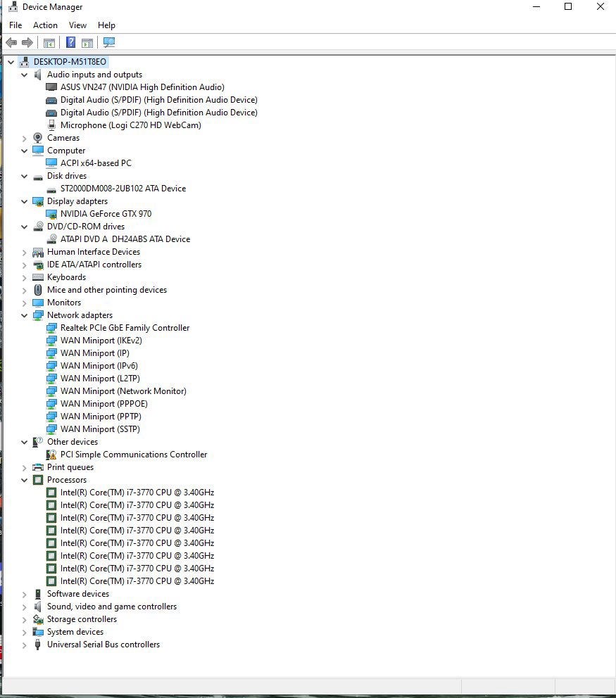Click the chip icon beside Processors category
The width and height of the screenshot is (616, 698).
[38, 480]
